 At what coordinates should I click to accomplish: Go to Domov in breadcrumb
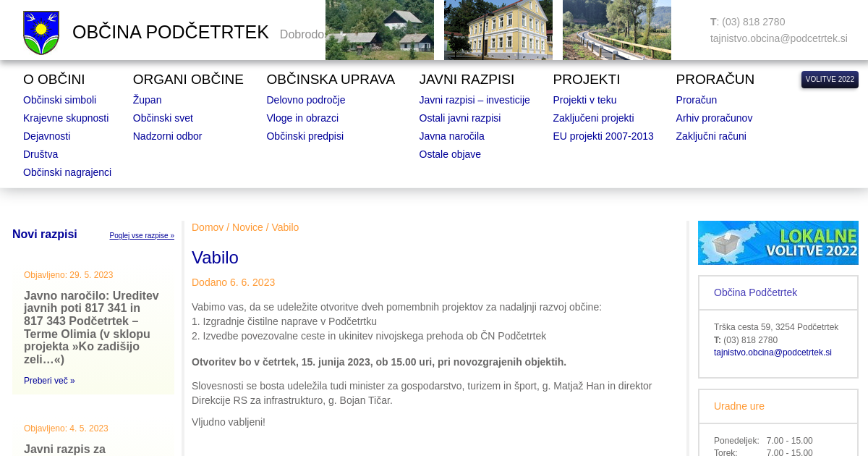(x=208, y=227)
